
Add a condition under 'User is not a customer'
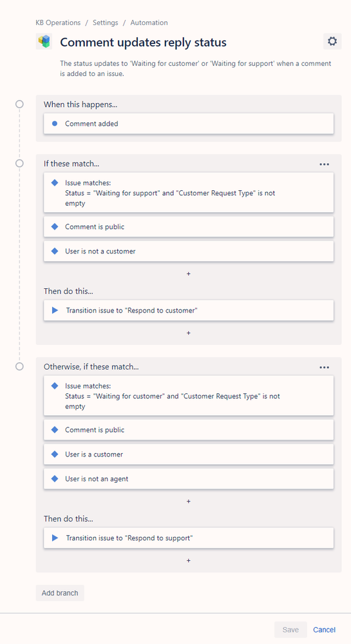click(x=189, y=273)
